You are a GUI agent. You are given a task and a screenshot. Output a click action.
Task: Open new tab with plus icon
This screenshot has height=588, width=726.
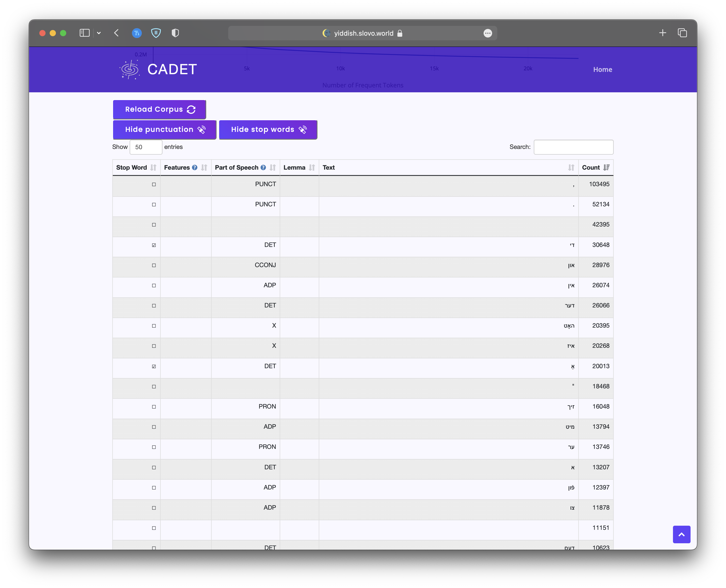pyautogui.click(x=662, y=33)
